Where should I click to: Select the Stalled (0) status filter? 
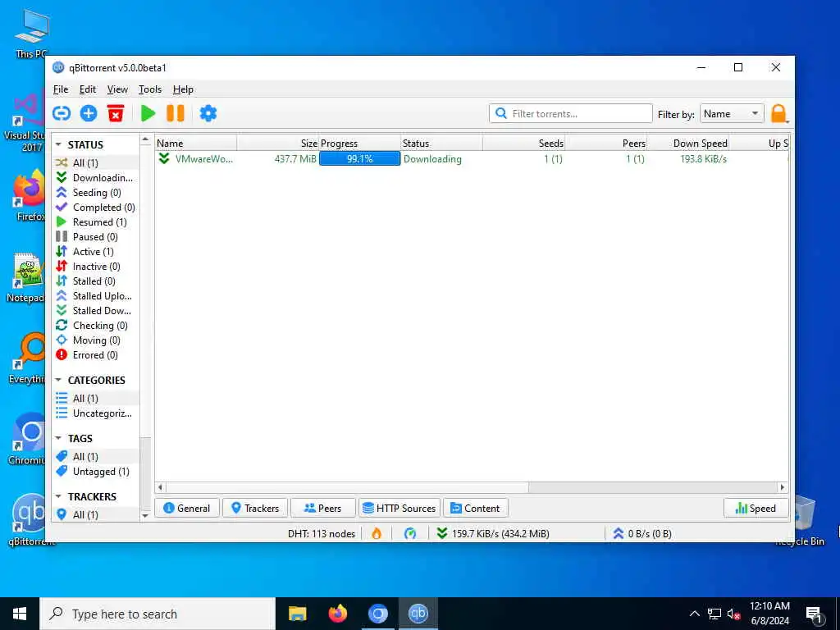pos(97,281)
